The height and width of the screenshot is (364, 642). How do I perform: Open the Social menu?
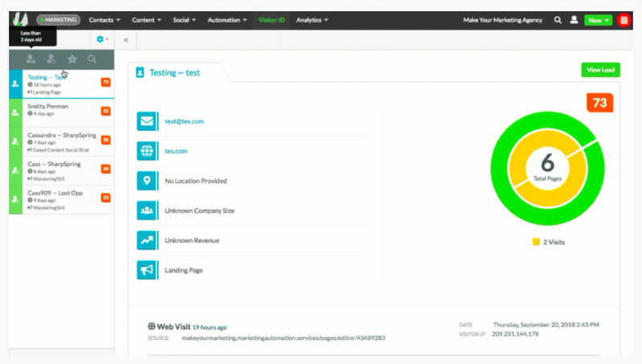pos(185,19)
